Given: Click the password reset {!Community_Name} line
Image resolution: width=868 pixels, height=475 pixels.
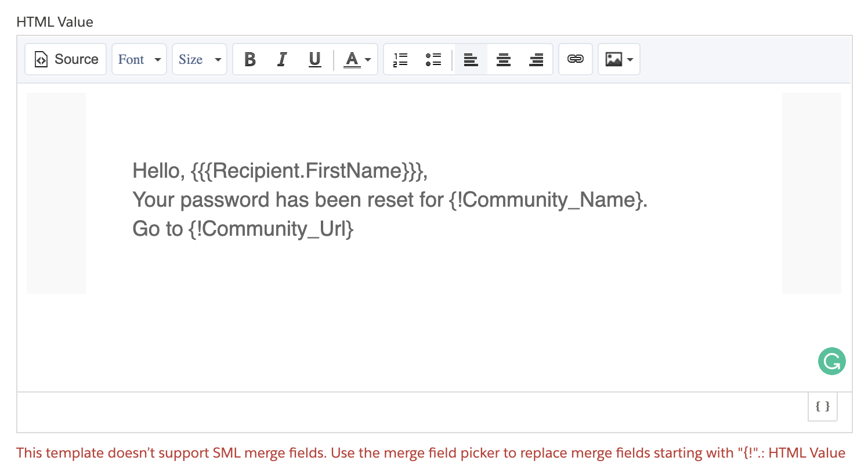Looking at the screenshot, I should pos(390,200).
